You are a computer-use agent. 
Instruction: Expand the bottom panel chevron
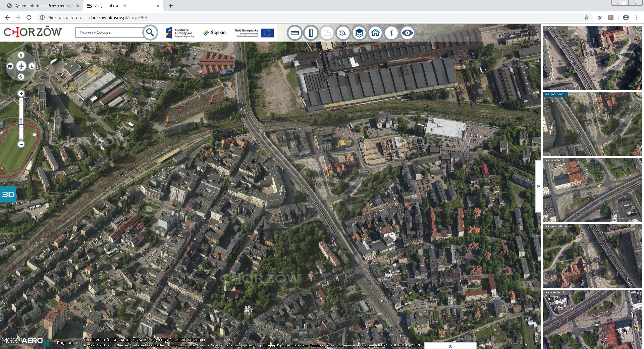tap(450, 346)
